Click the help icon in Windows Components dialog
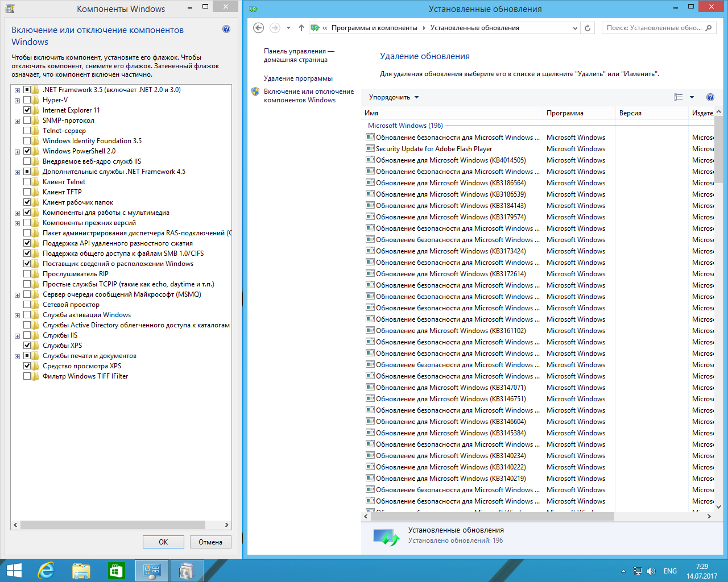Image resolution: width=728 pixels, height=582 pixels. 226,29
